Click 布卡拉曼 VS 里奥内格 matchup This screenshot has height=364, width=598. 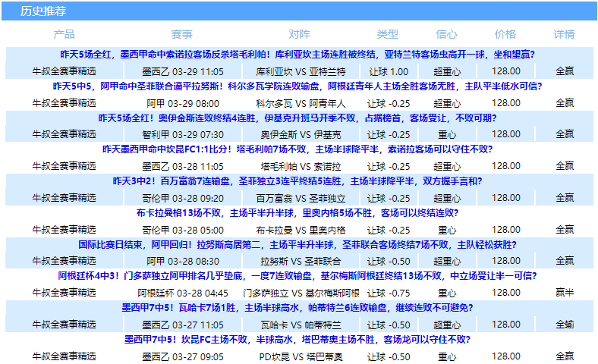(301, 231)
